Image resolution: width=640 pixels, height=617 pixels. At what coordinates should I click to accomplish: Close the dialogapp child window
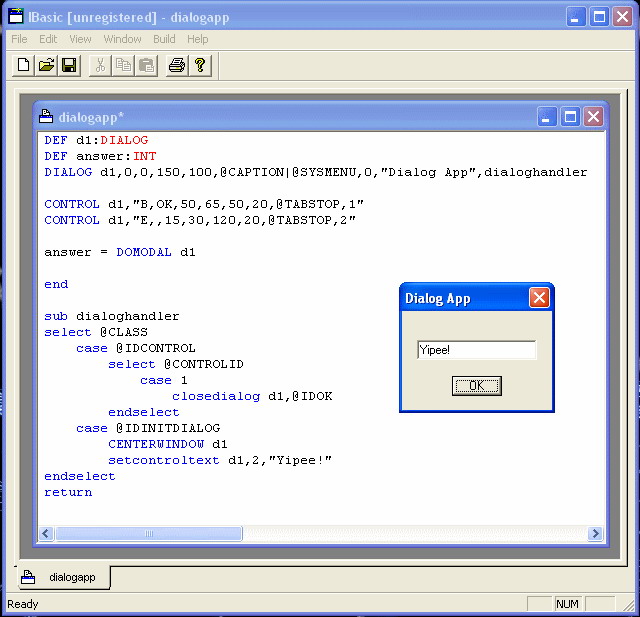pos(593,117)
